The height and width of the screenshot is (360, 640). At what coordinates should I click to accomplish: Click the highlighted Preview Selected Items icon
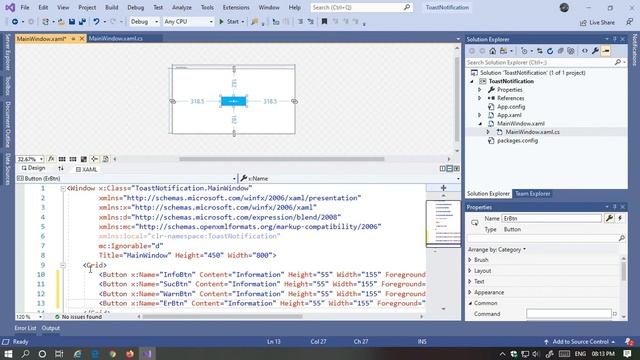click(606, 51)
